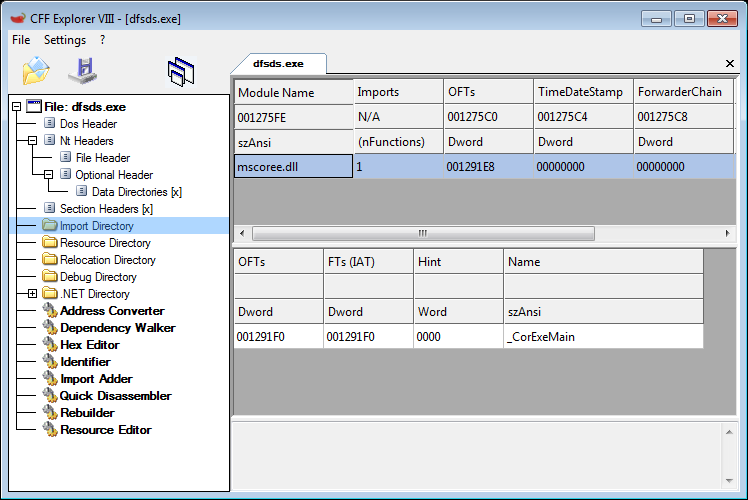
Task: Click the ForwarderChain column header
Action: click(684, 92)
